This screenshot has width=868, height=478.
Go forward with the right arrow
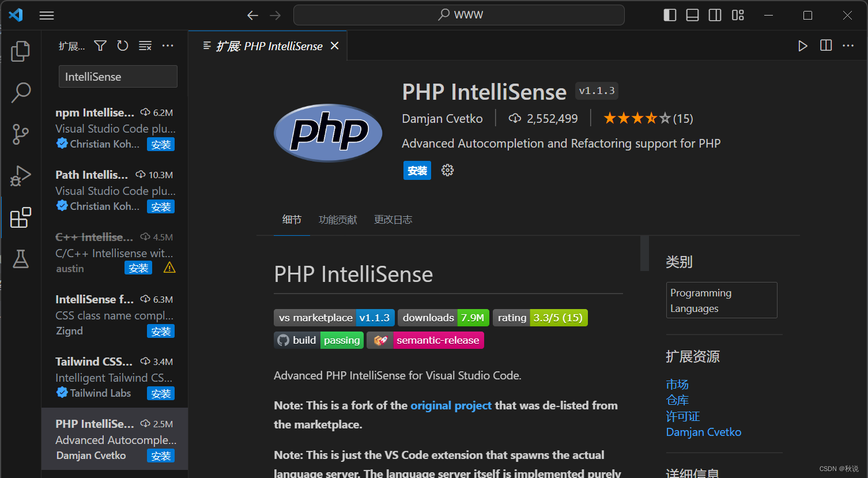point(276,16)
